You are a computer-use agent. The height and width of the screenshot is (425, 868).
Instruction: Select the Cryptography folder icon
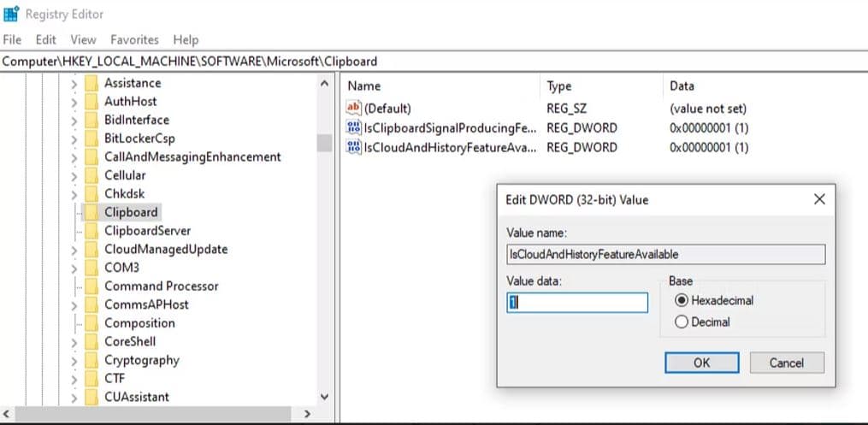[x=92, y=360]
